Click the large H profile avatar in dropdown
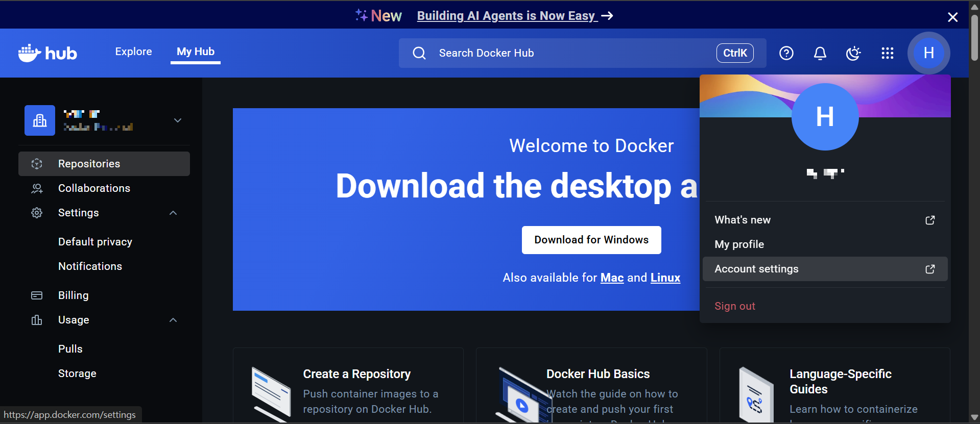 825,117
